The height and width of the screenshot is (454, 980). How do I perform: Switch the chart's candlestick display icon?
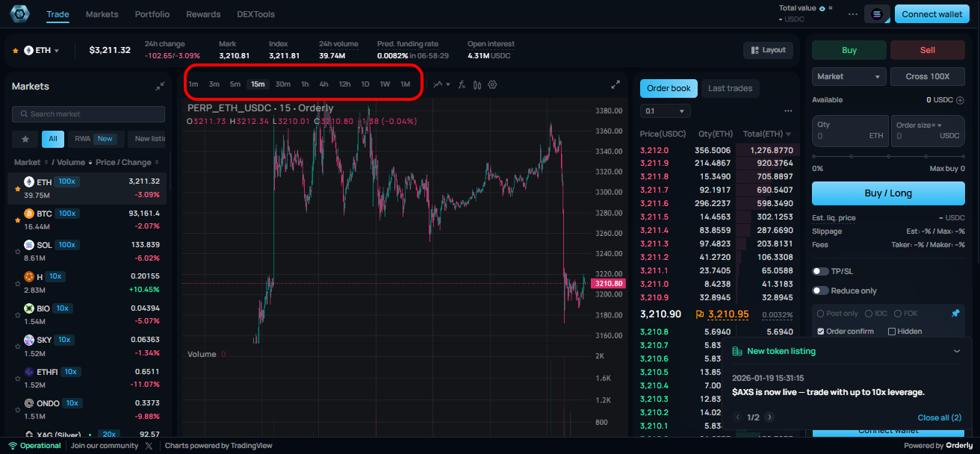477,84
